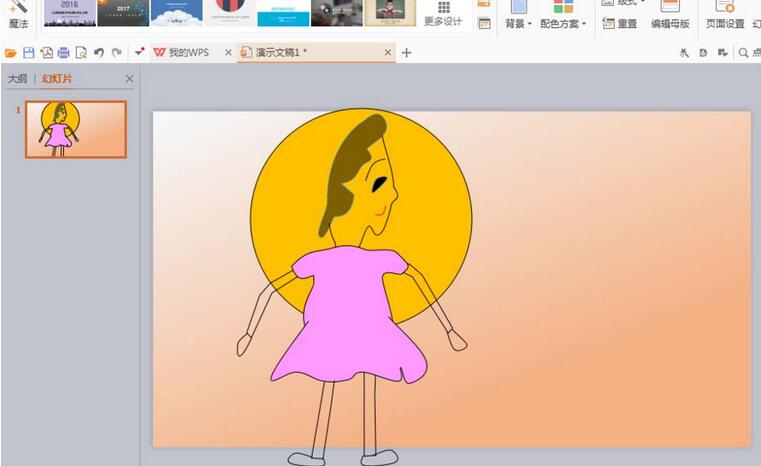This screenshot has height=466, width=761.
Task: Expand the 配色方案 color scheme dropdown
Action: [x=563, y=23]
